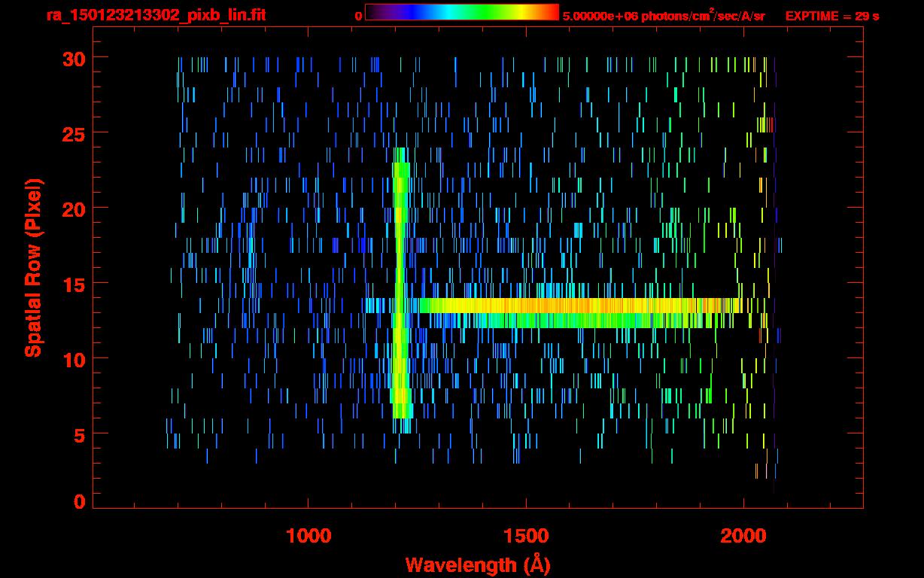Click the x-axis tick label 1000
This screenshot has width=924, height=578.
tap(309, 536)
